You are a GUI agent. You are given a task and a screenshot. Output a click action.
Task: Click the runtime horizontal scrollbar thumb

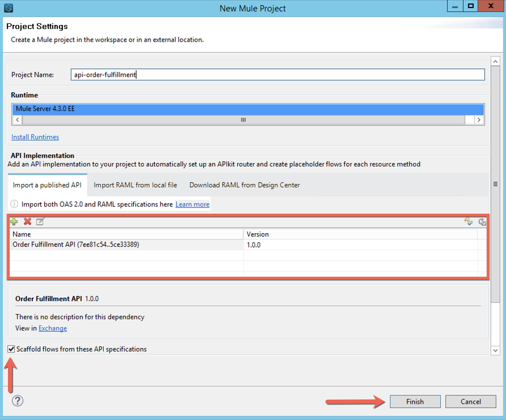243,120
